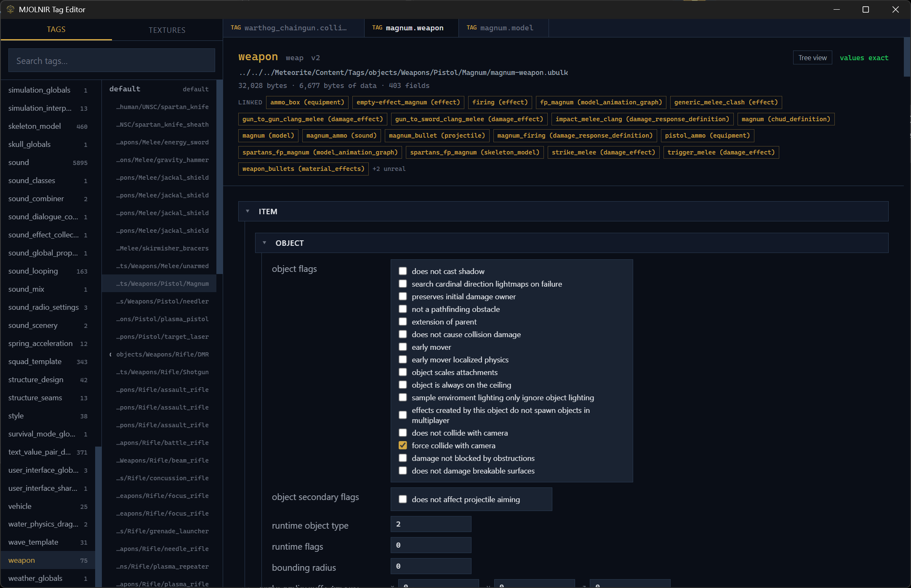Edit the bounding radius value field

[431, 566]
